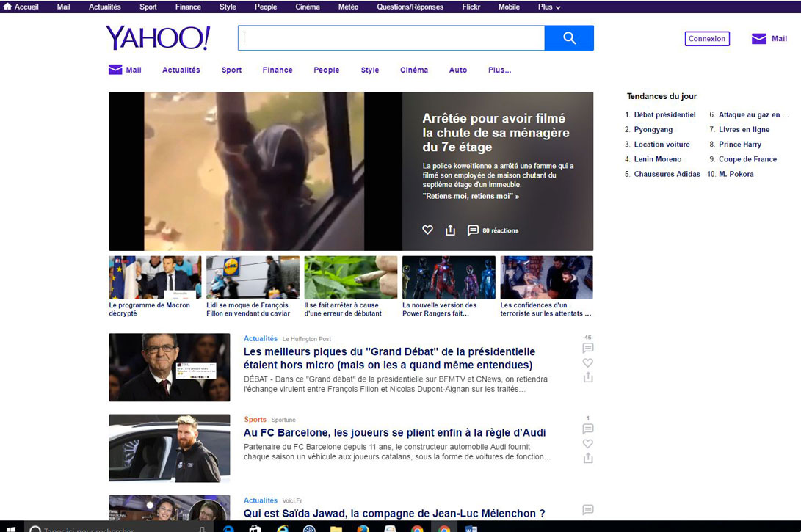Open the "Retiens-moi, retiens-moi" link
This screenshot has width=801, height=532.
click(471, 196)
